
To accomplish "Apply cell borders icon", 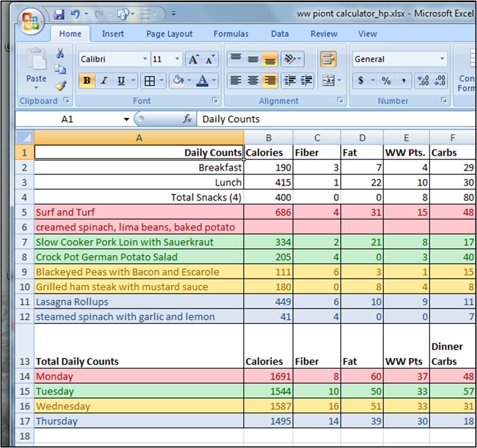I will coord(150,81).
